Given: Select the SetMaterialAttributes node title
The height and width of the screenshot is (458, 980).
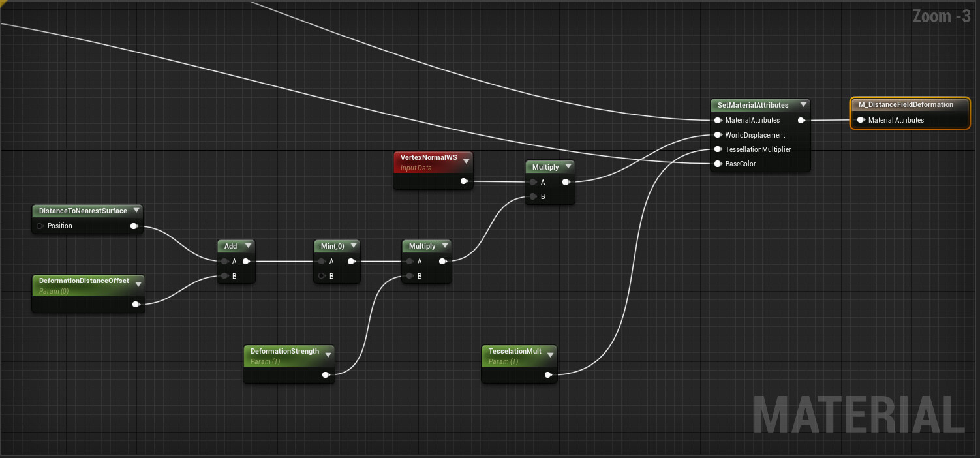Looking at the screenshot, I should click(x=753, y=105).
